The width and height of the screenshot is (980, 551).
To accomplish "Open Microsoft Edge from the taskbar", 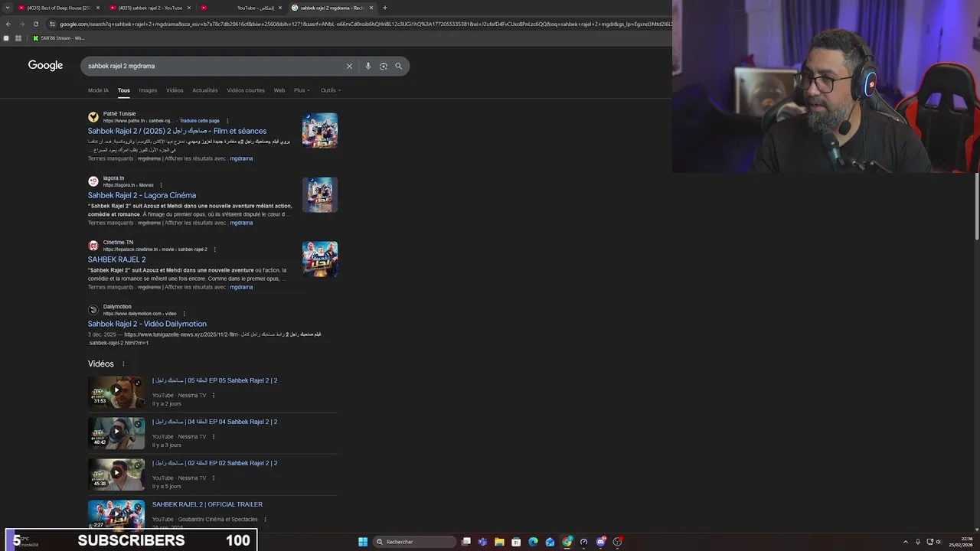I will coord(533,542).
